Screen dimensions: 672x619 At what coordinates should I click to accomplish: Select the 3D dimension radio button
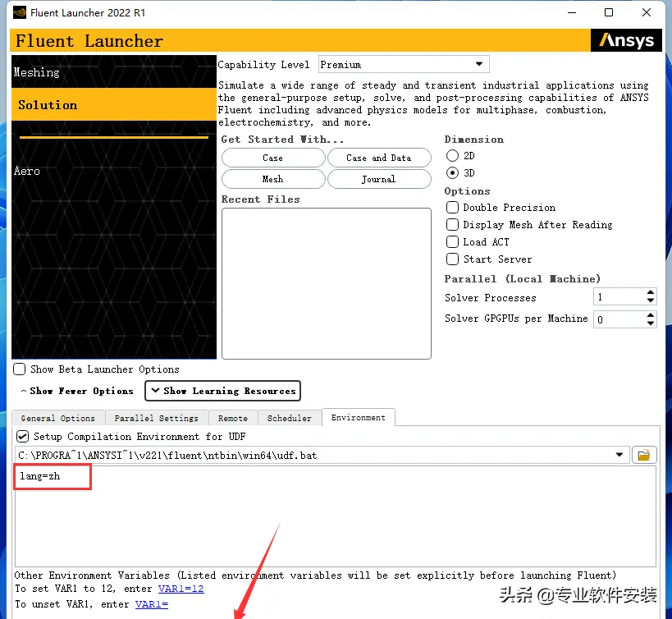click(452, 172)
